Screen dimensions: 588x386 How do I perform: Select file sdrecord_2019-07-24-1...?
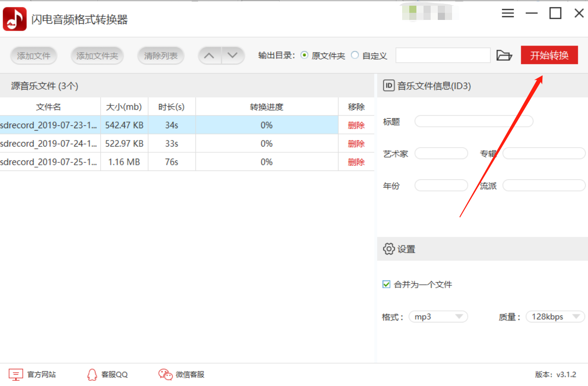tap(49, 144)
